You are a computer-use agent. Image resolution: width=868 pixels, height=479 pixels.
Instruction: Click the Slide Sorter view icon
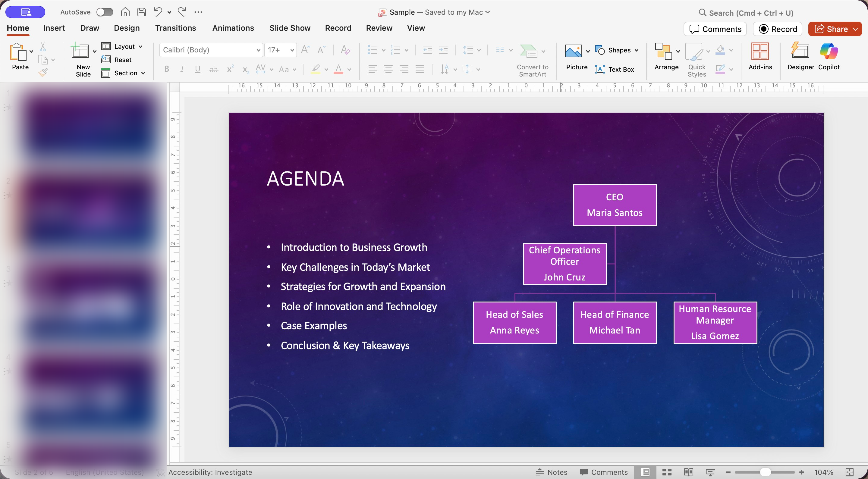pyautogui.click(x=667, y=472)
